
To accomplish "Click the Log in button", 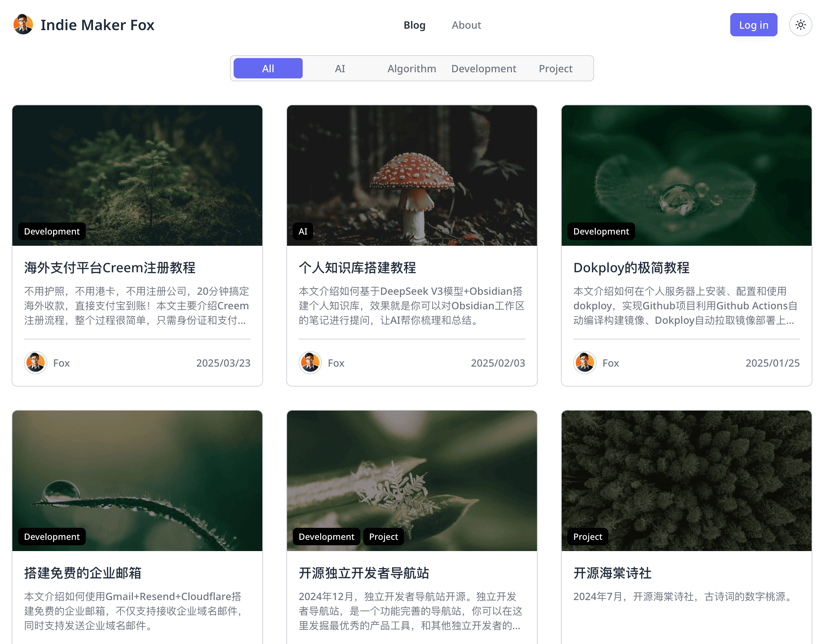I will [x=754, y=25].
